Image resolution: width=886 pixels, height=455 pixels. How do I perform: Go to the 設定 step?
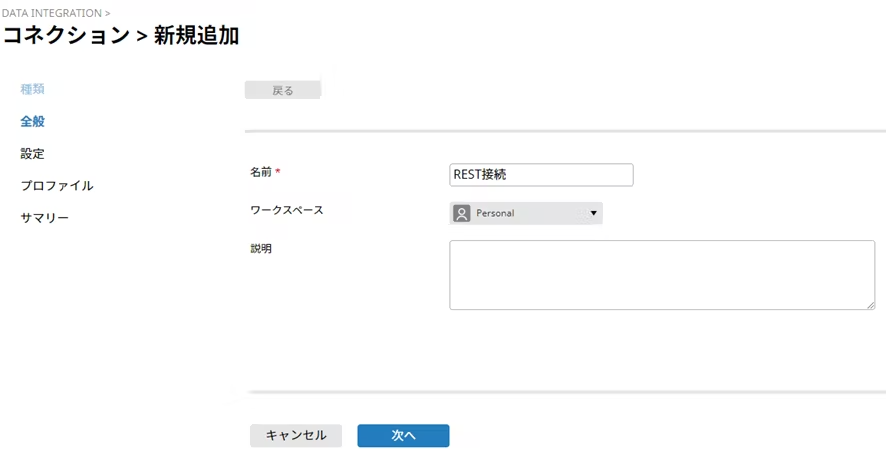click(32, 154)
